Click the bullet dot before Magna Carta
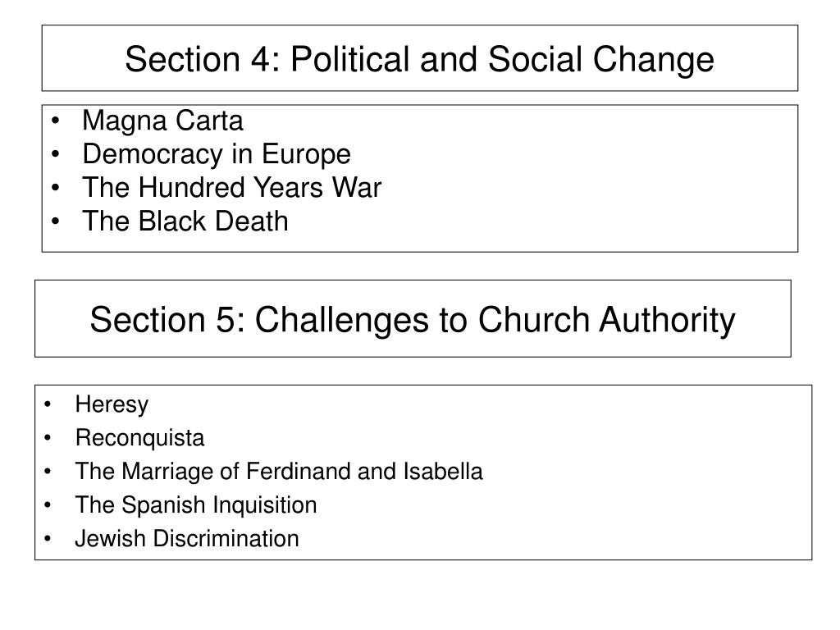This screenshot has width=840, height=630. (x=55, y=121)
